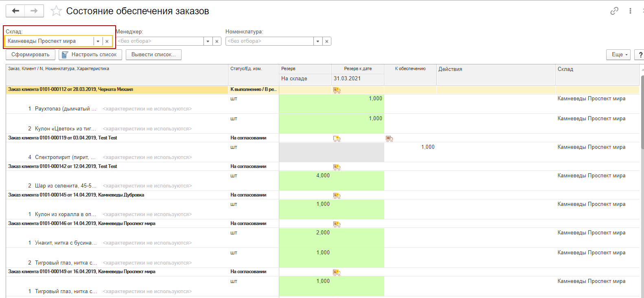Open the help question mark button

[x=640, y=55]
